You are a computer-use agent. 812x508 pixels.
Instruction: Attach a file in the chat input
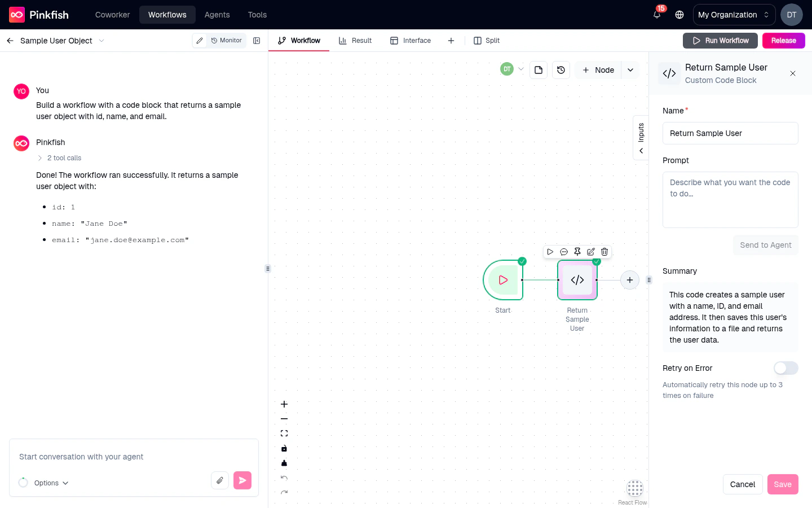pos(220,480)
